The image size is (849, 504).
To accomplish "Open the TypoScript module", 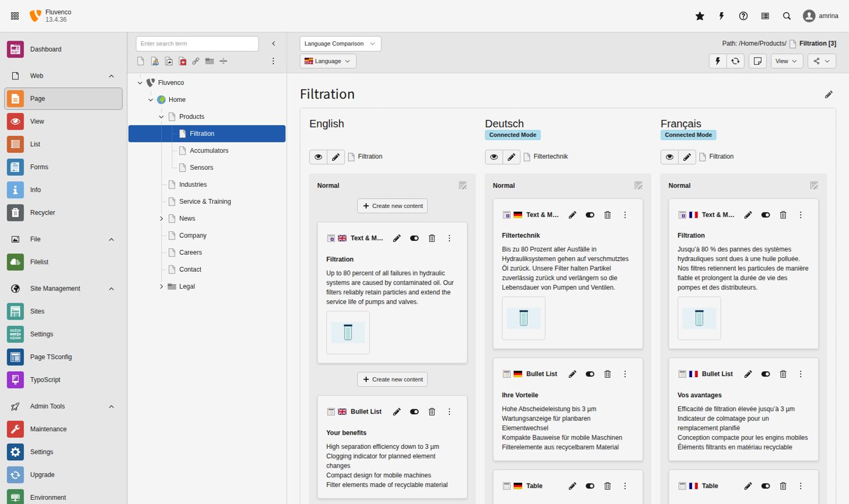I will click(64, 380).
